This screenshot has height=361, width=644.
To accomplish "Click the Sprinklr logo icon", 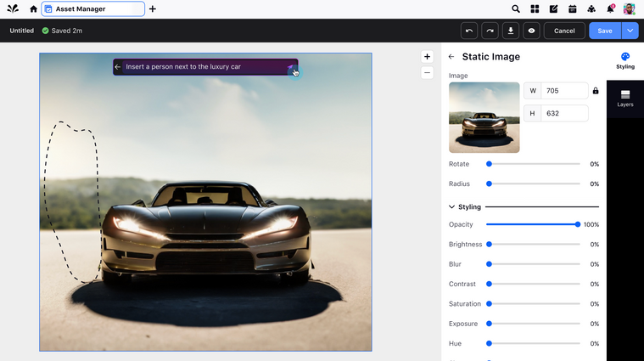I will pos(13,8).
